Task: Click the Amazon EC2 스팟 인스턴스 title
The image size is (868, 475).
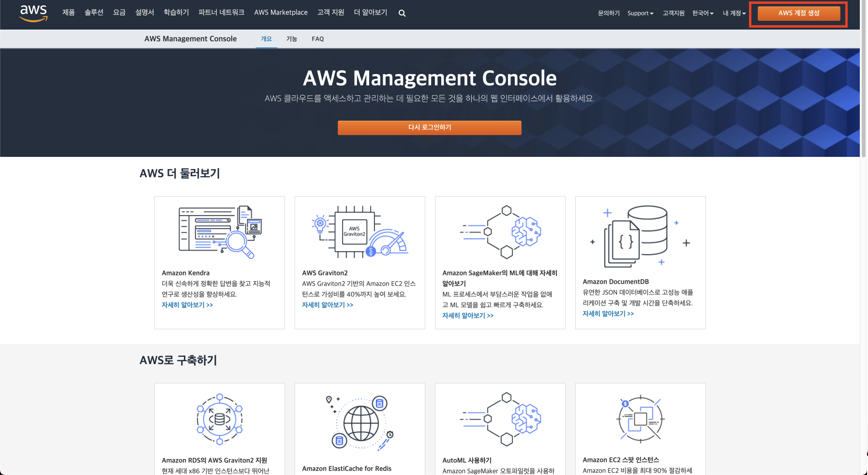Action: click(x=621, y=460)
